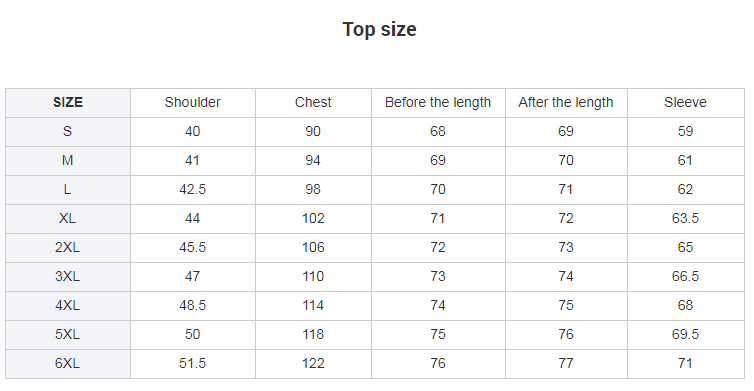Click the After the length header
This screenshot has height=391, width=754.
tap(566, 102)
